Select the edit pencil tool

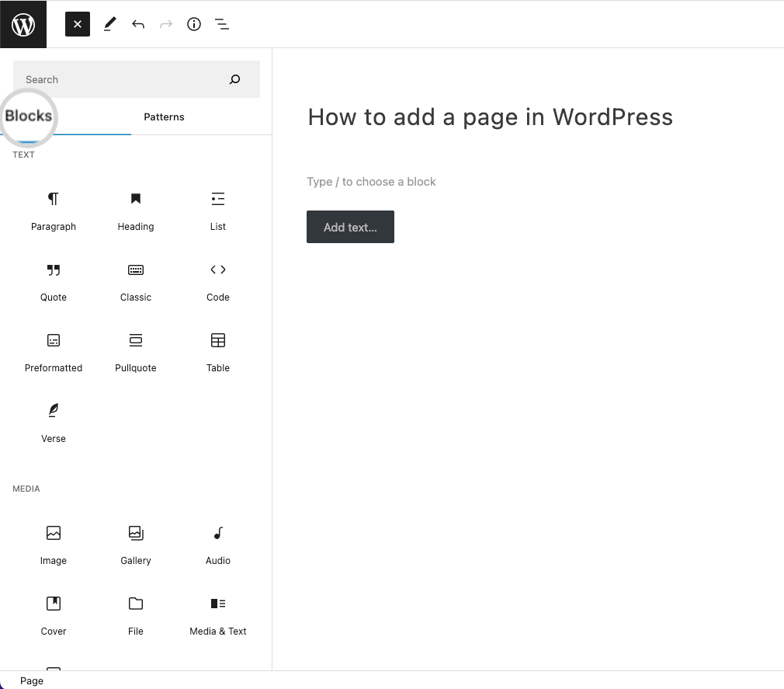(110, 24)
